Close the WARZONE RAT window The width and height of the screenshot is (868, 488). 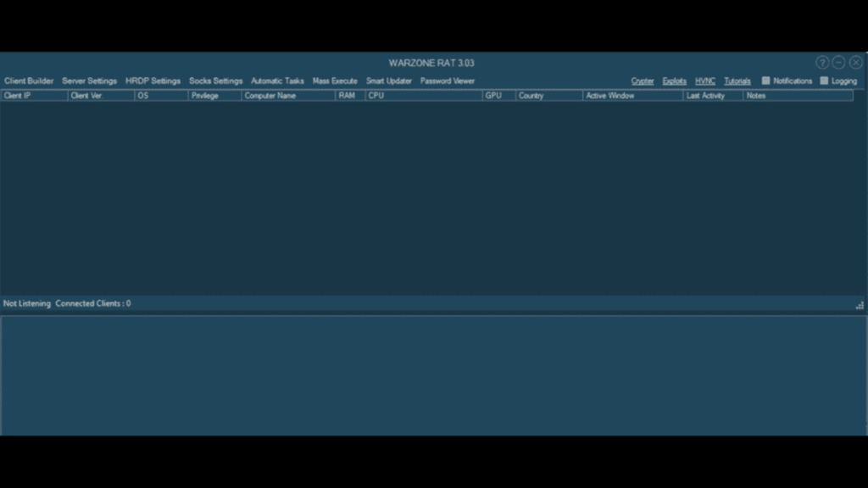pyautogui.click(x=856, y=63)
